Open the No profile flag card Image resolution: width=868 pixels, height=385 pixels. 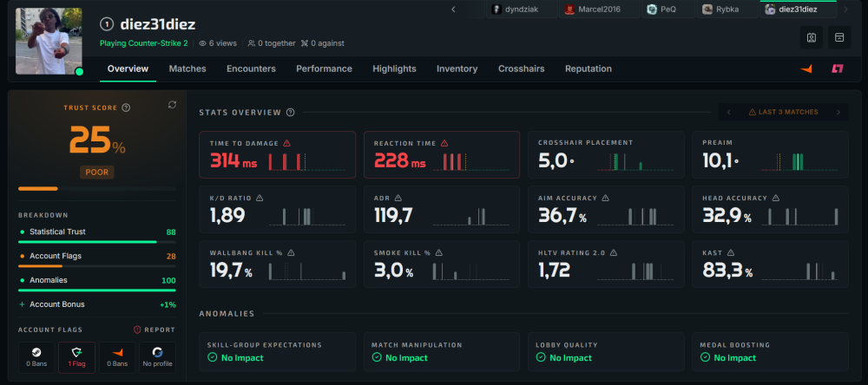coord(157,357)
